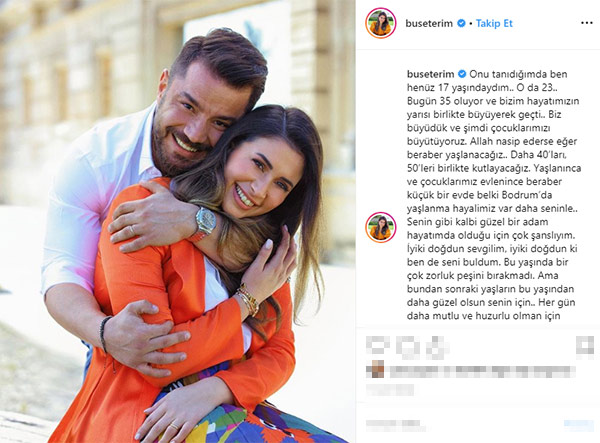Image resolution: width=600 pixels, height=443 pixels.
Task: Click the blurred blue Post button
Action: point(579,424)
